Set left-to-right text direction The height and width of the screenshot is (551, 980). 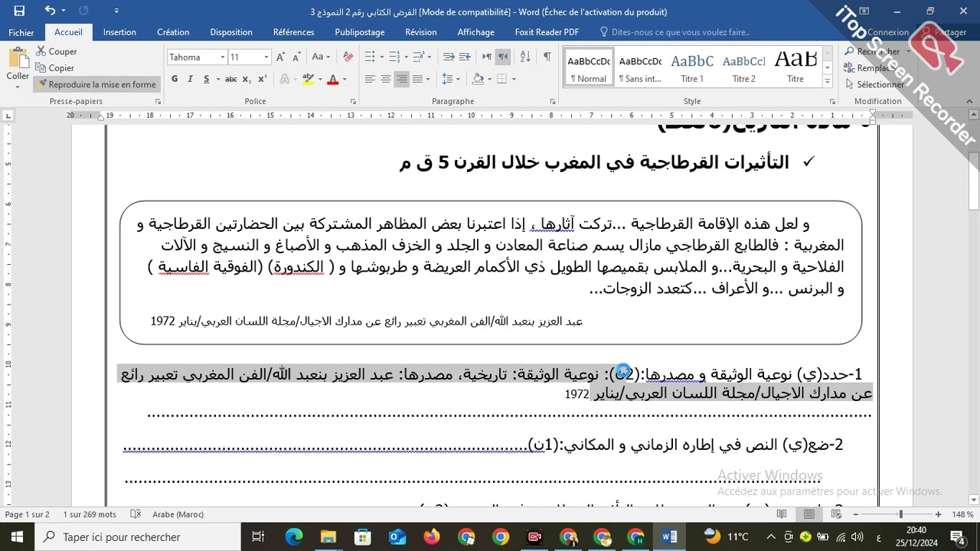(x=486, y=57)
